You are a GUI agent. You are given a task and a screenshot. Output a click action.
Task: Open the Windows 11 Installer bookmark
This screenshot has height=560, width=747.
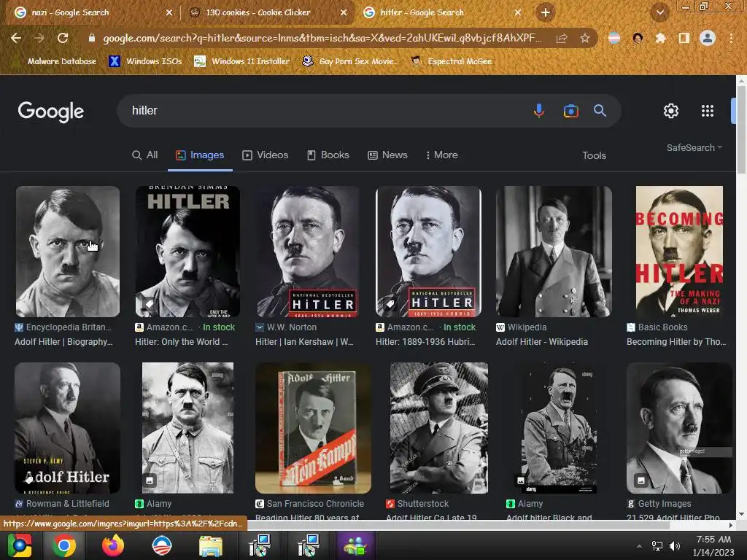tap(242, 61)
